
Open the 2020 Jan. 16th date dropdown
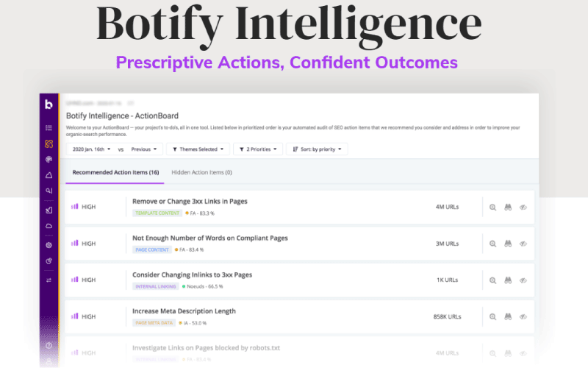pos(91,149)
